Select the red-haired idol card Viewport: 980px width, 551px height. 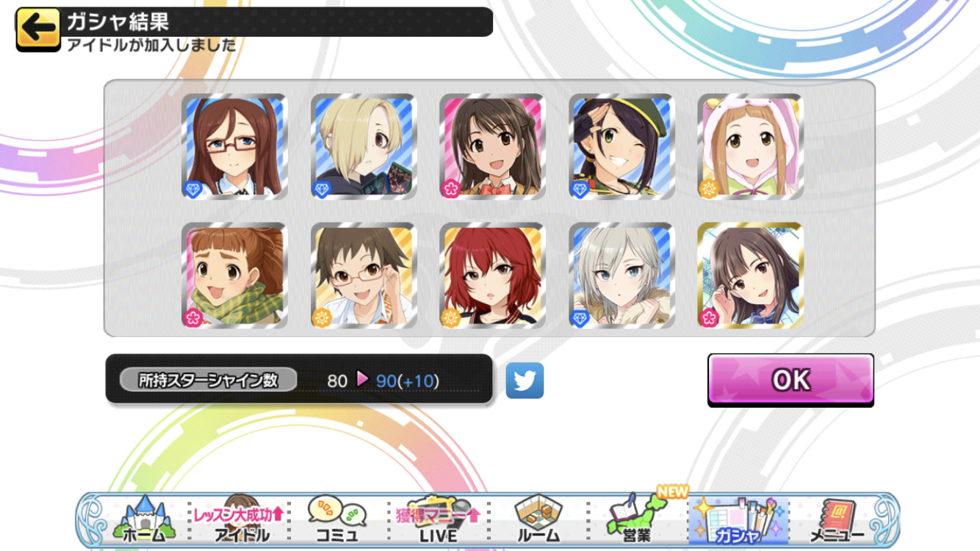click(493, 275)
